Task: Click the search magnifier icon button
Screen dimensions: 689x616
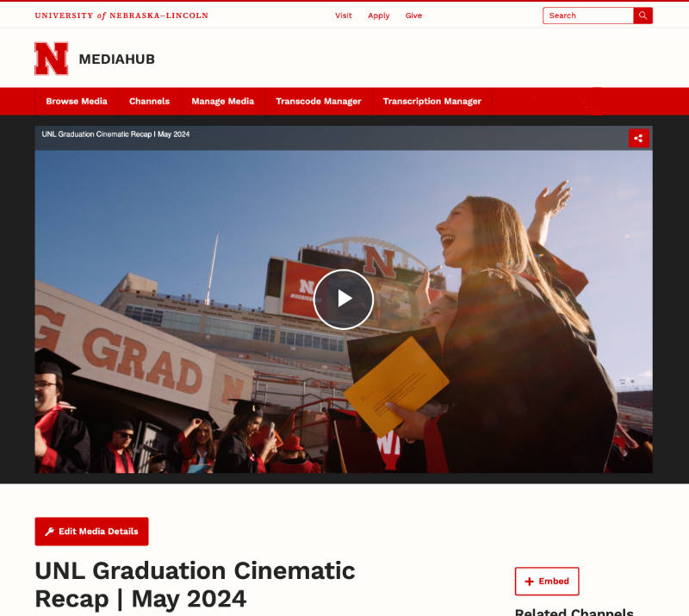Action: (x=642, y=16)
